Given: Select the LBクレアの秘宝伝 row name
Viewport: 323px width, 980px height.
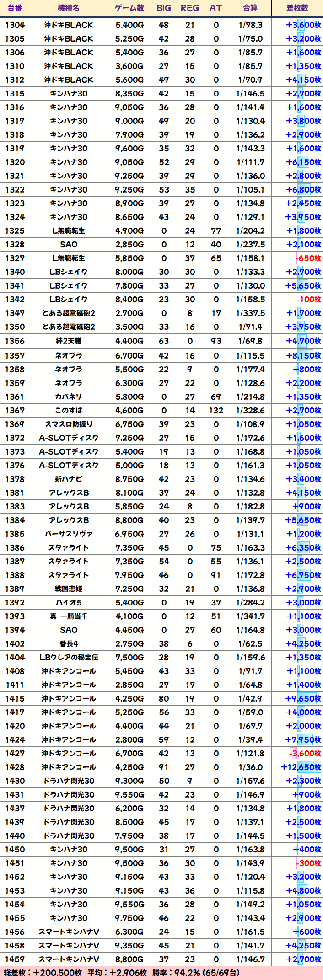Looking at the screenshot, I should (x=69, y=658).
